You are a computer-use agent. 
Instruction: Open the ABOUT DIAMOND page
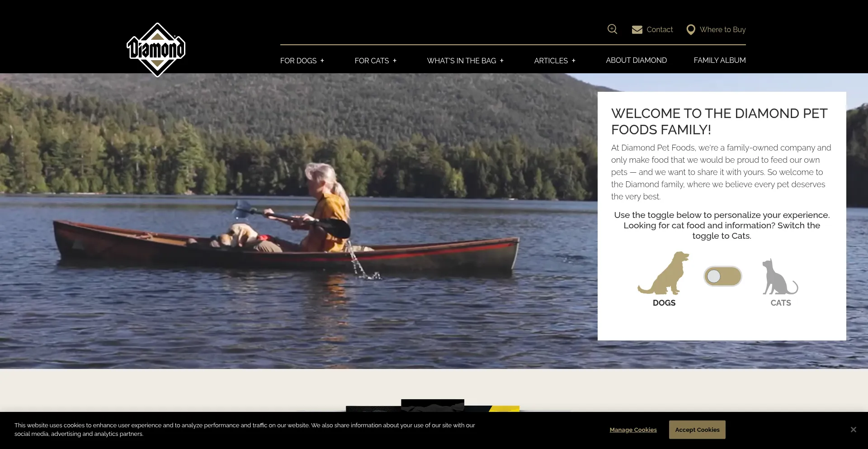[636, 61]
